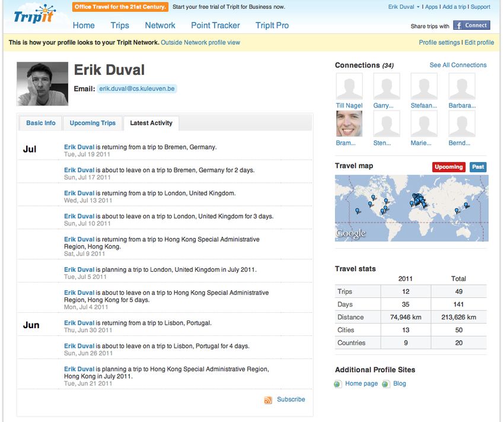Click Erik Duval link in Jul 13 London entry
The height and width of the screenshot is (422, 504).
[79, 193]
